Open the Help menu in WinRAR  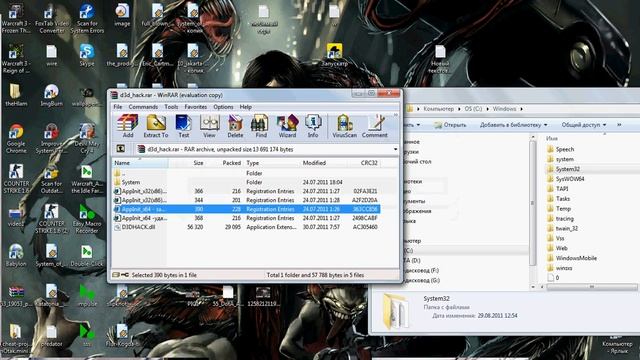245,107
